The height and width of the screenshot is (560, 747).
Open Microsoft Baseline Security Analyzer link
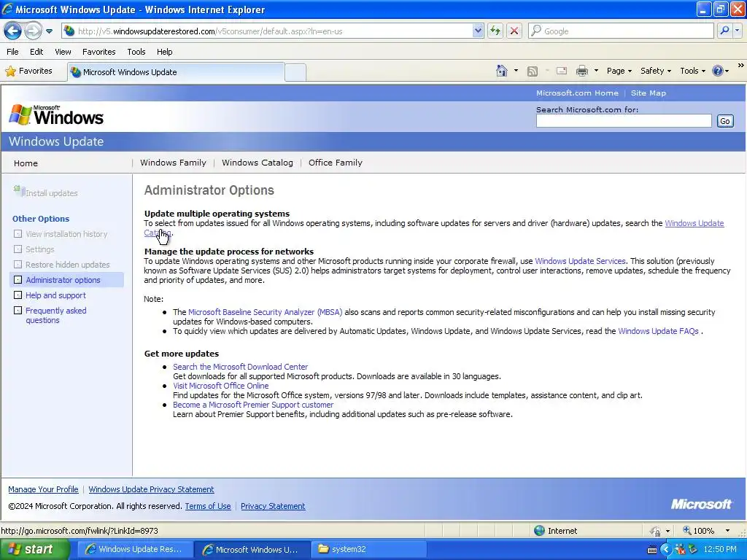[265, 312]
